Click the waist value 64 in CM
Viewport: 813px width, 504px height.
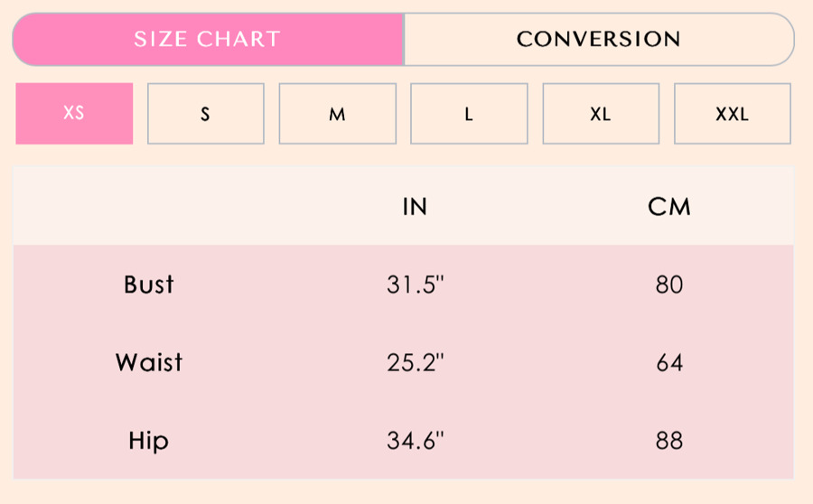(x=669, y=363)
